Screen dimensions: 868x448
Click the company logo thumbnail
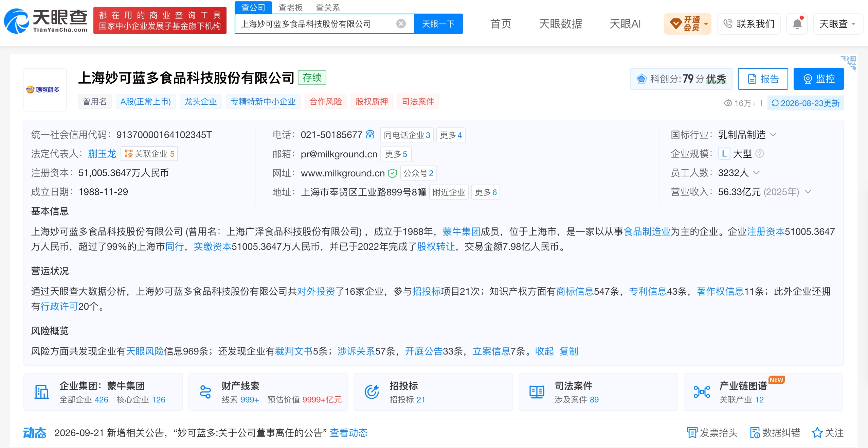[x=45, y=90]
